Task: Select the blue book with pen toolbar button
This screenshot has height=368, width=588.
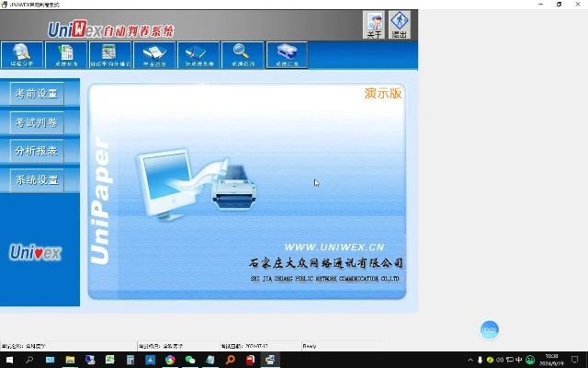Action: [198, 55]
